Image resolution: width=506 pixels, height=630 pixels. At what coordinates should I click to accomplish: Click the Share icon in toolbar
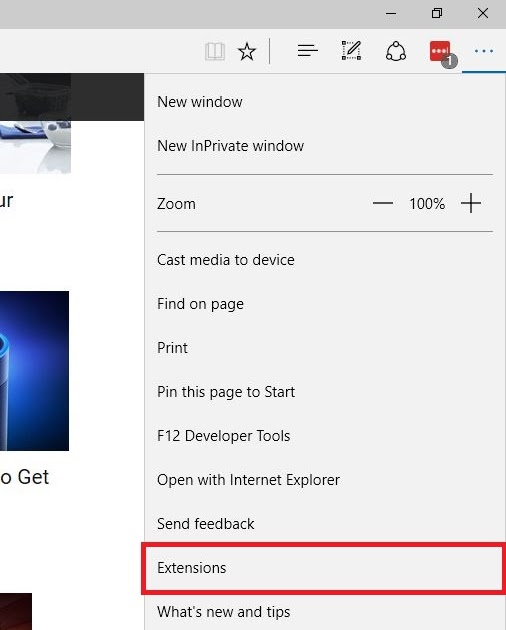(396, 51)
